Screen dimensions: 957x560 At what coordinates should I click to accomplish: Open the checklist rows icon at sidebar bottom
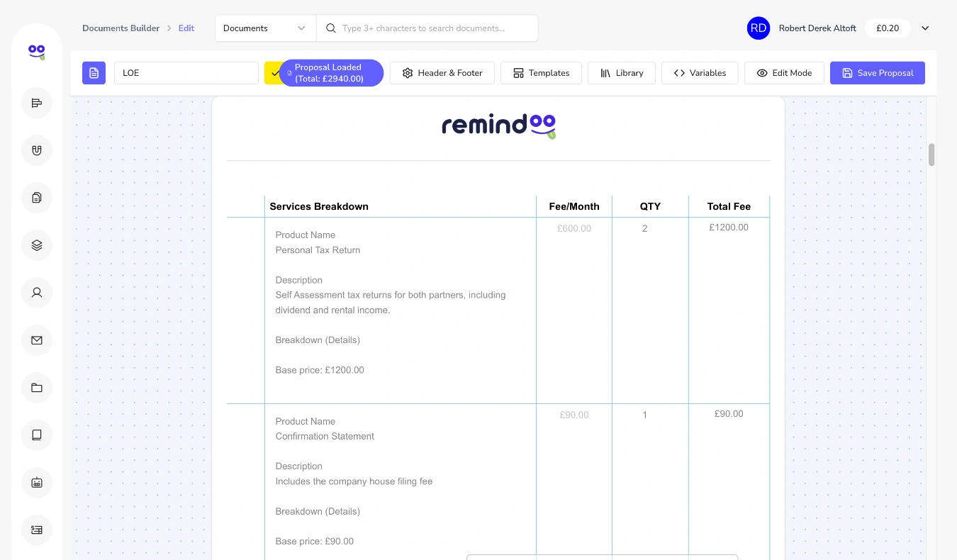(x=37, y=530)
